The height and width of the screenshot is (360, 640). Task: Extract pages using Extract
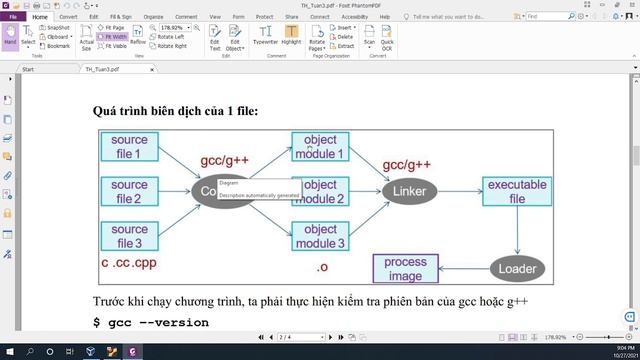[342, 46]
